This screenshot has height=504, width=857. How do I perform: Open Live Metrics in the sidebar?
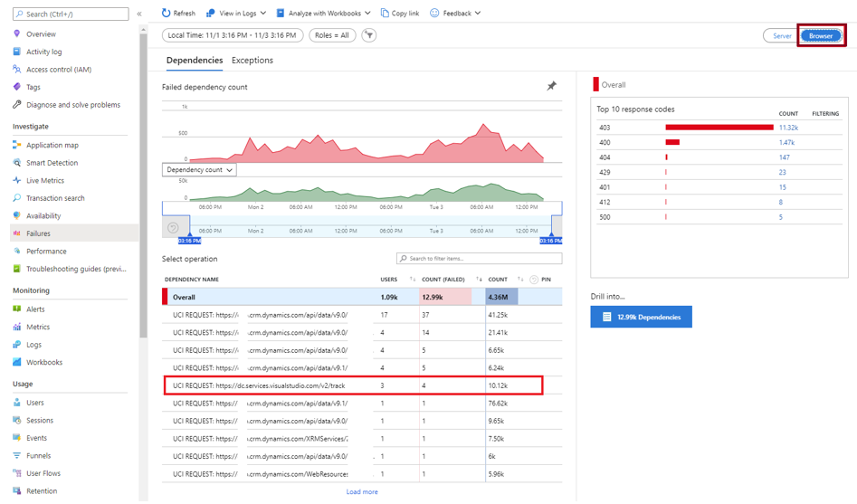pyautogui.click(x=45, y=181)
